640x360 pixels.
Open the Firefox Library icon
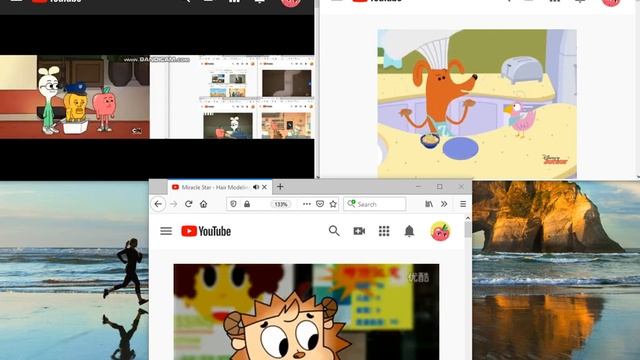point(429,204)
